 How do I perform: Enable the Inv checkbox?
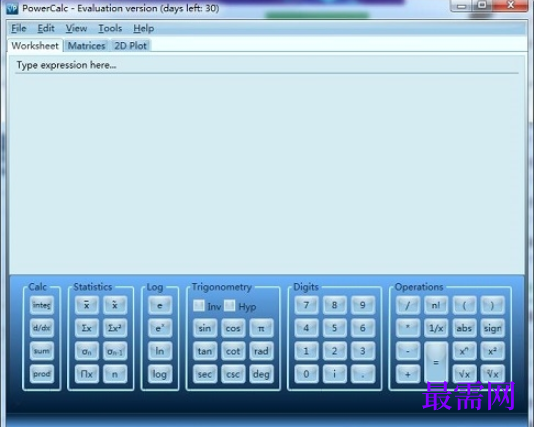click(199, 305)
